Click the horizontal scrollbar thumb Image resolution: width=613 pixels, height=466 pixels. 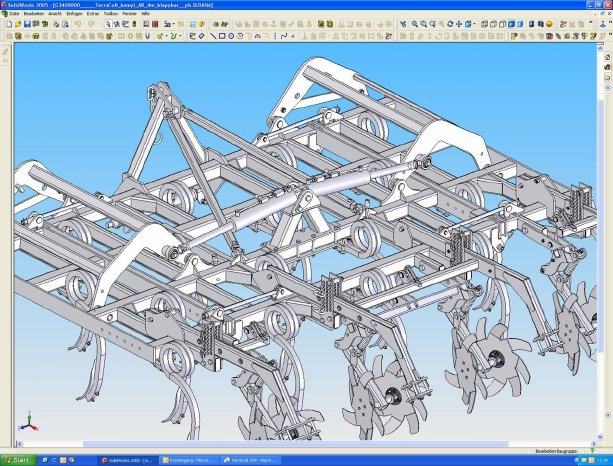point(296,444)
